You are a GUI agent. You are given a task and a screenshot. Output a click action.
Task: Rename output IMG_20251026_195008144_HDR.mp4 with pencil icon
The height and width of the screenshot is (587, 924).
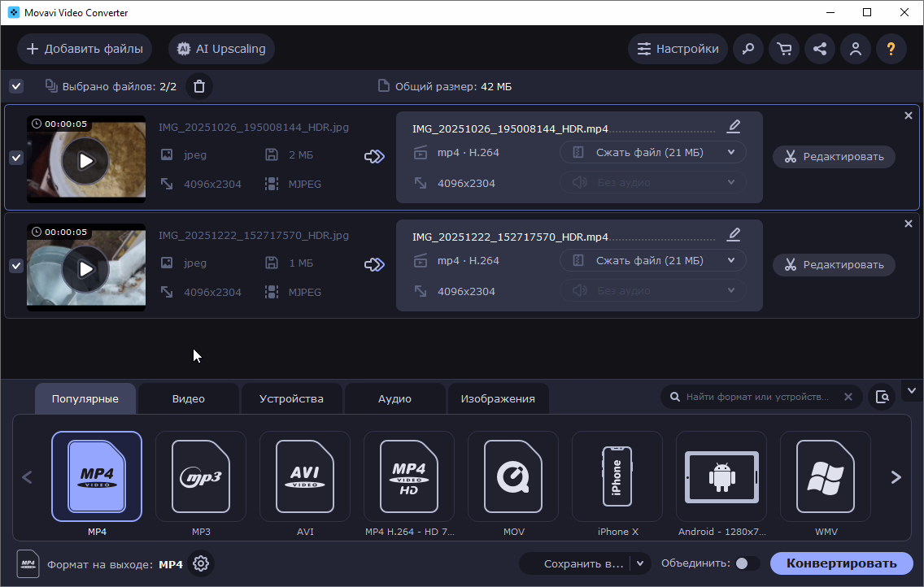tap(733, 127)
